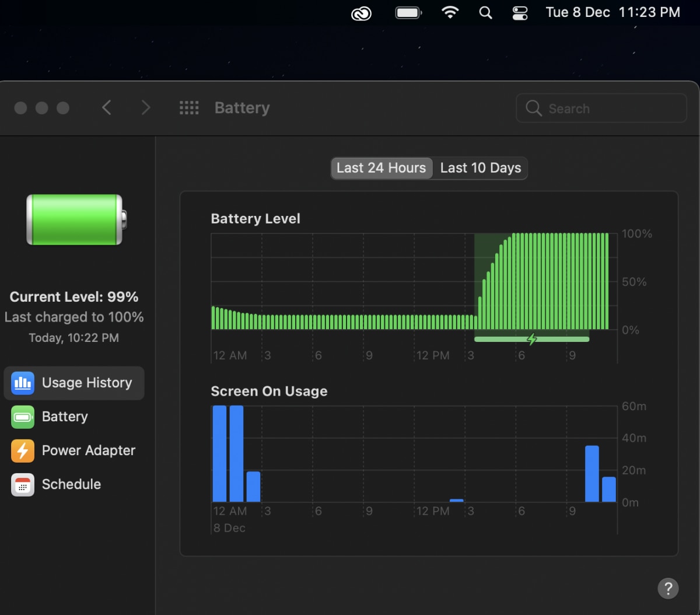Select the green Battery sidebar icon

(23, 417)
